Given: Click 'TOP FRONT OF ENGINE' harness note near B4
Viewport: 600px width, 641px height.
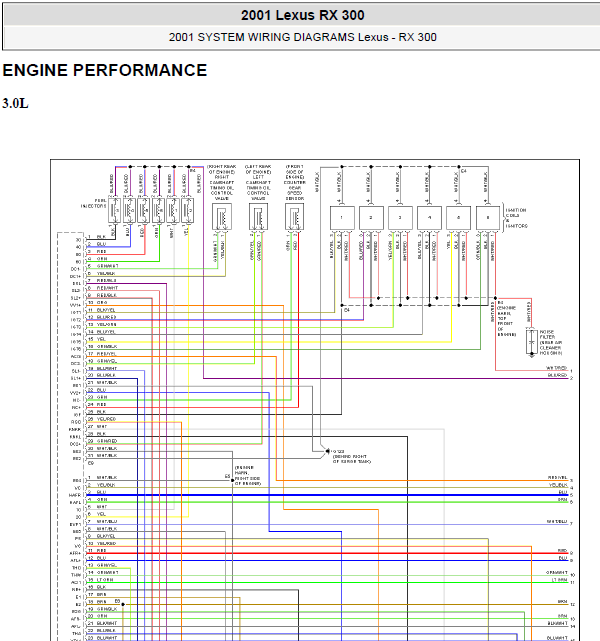Looking at the screenshot, I should tap(506, 326).
